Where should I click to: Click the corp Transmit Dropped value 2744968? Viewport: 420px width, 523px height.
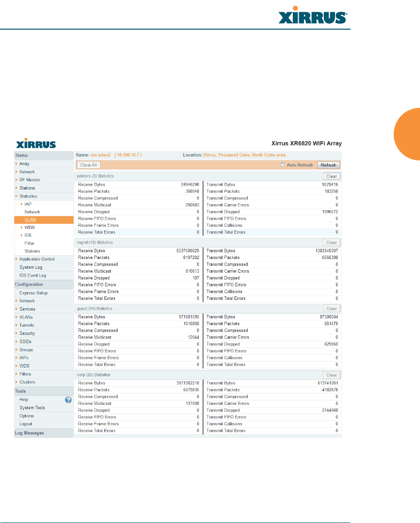(330, 410)
